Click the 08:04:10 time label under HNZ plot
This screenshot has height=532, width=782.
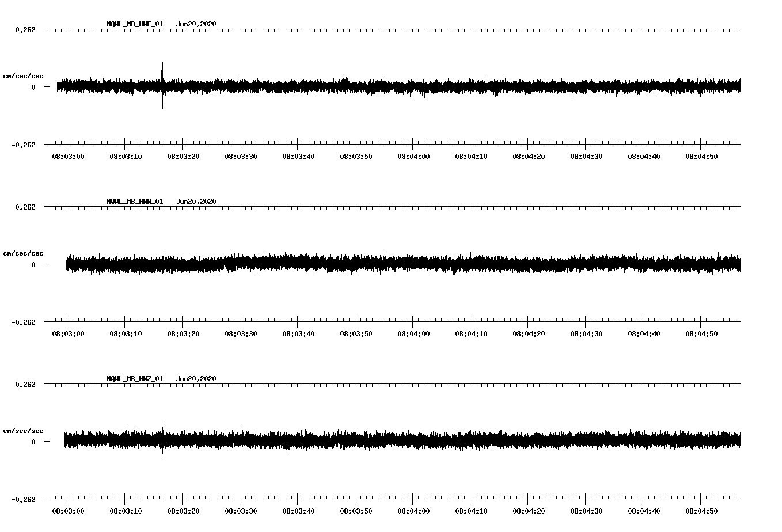click(x=471, y=511)
